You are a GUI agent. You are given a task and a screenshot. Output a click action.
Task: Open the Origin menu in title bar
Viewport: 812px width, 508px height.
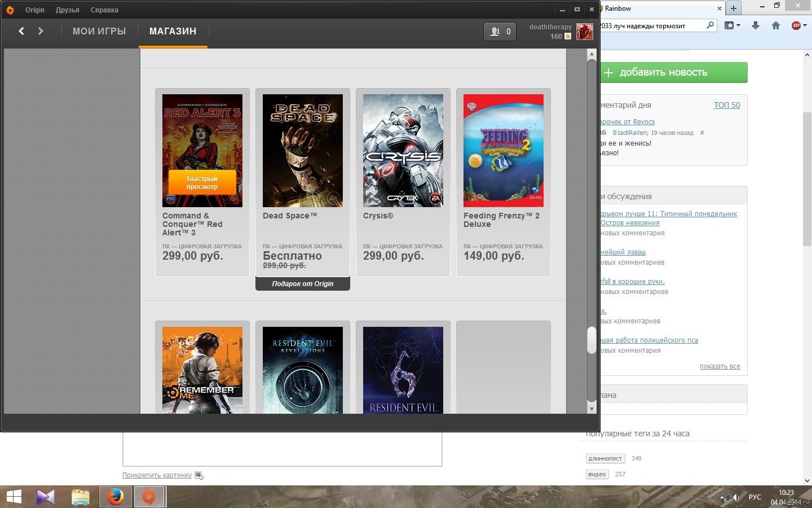[x=34, y=10]
